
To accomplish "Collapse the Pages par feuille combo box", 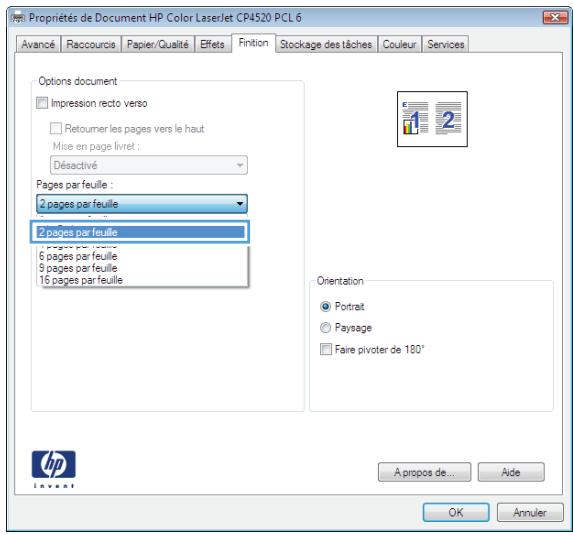I will (x=142, y=204).
